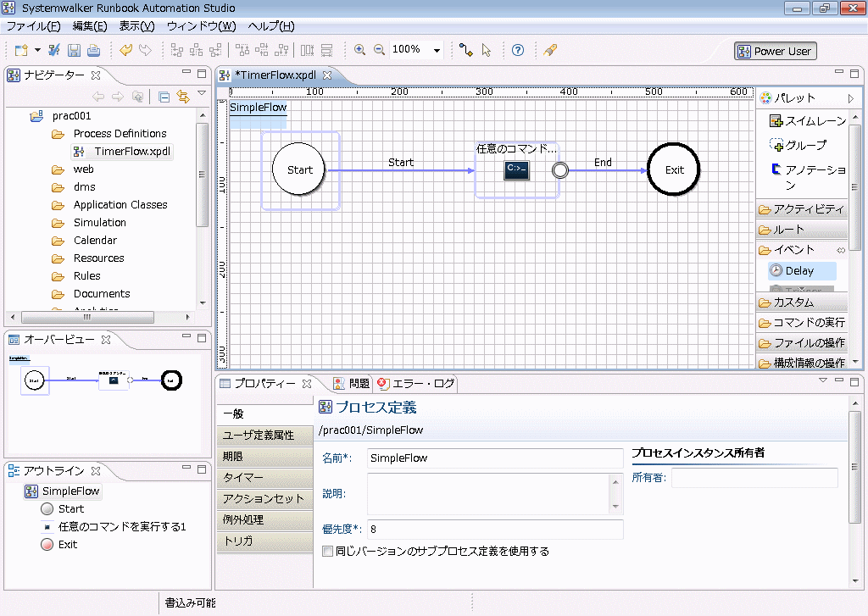Collapse the イベント palette drawer
The image size is (868, 616).
coord(802,250)
